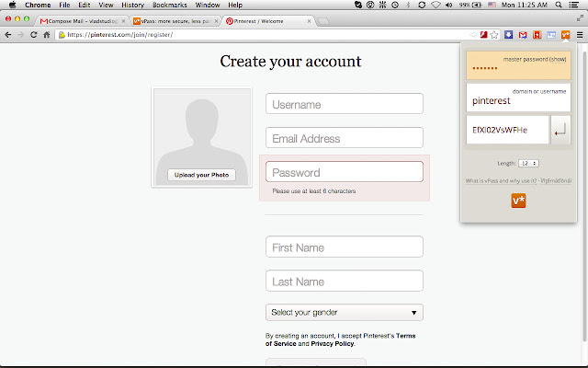Open the Privacy Policy link
The height and width of the screenshot is (368, 588).
click(333, 343)
